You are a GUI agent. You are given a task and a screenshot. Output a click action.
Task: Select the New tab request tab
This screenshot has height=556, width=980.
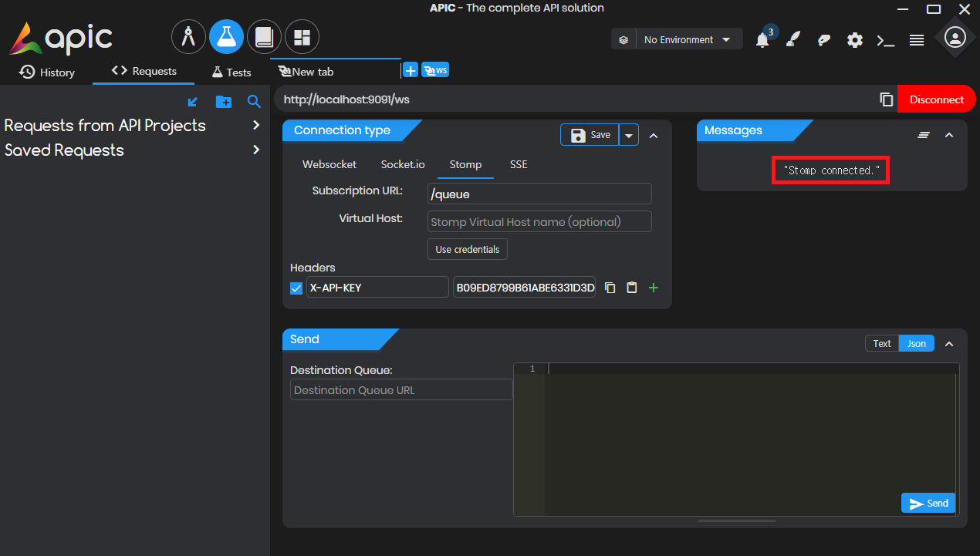(x=336, y=71)
